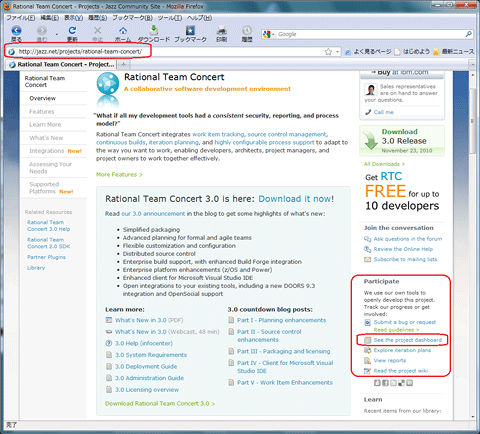The image size is (480, 434).
Task: Open the 表示(V) menu
Action: pos(74,18)
